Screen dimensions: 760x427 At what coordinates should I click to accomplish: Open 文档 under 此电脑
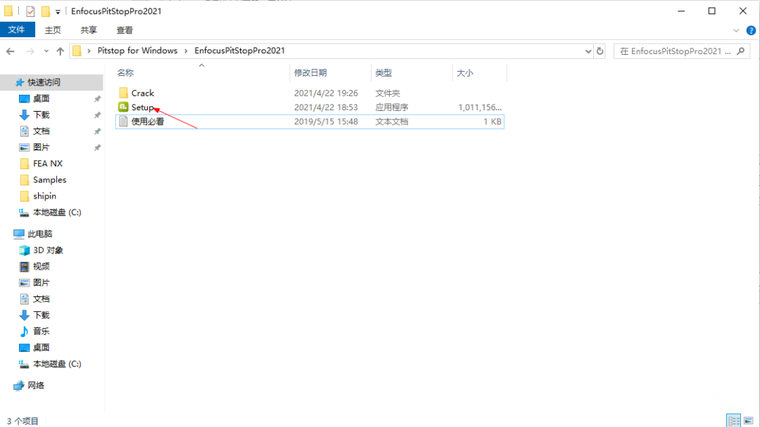tap(41, 299)
